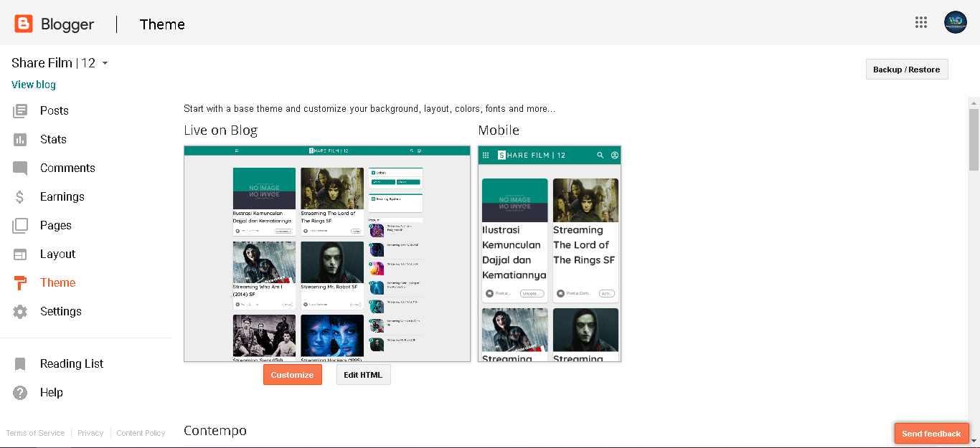Open the account profile avatar
The image size is (980, 448).
pyautogui.click(x=955, y=22)
